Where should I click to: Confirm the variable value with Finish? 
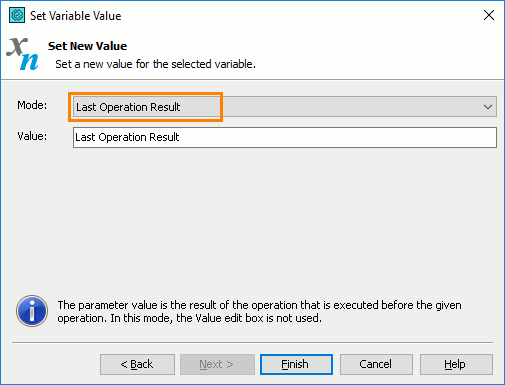[x=296, y=364]
